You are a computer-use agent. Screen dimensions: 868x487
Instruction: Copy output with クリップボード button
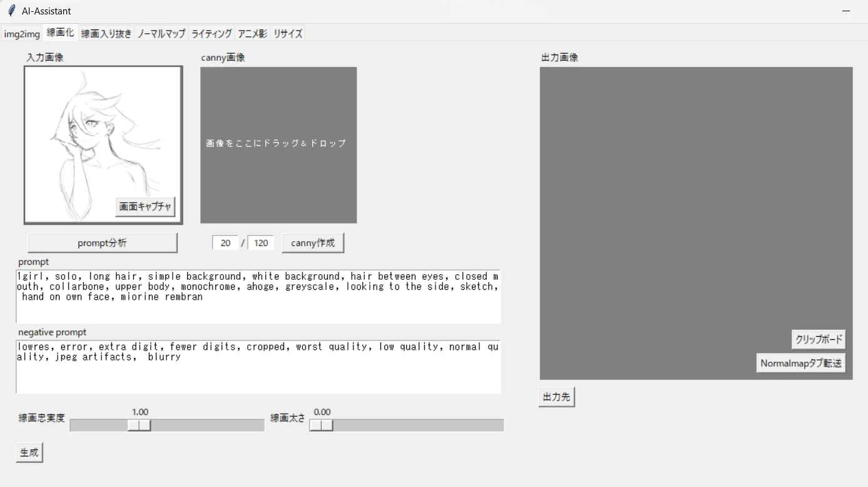click(x=819, y=340)
